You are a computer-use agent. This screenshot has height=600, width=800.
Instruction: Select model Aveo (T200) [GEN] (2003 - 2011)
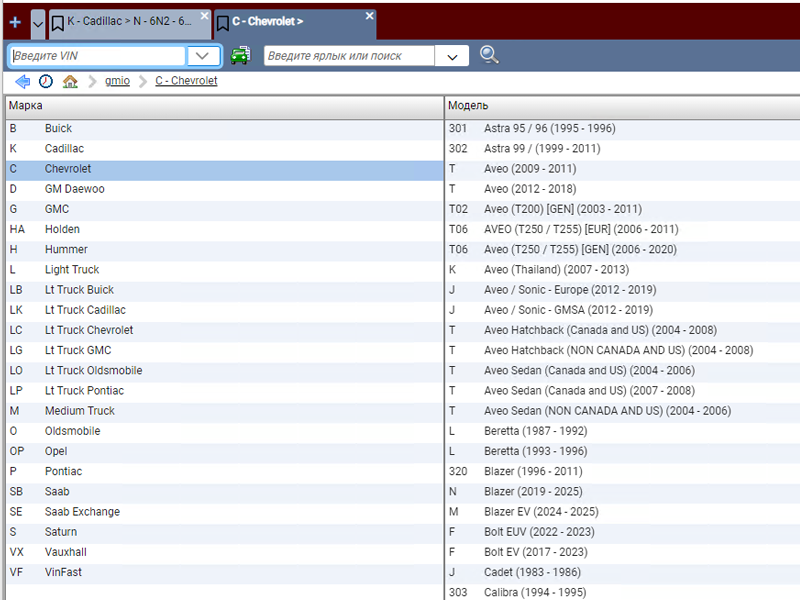[622, 209]
